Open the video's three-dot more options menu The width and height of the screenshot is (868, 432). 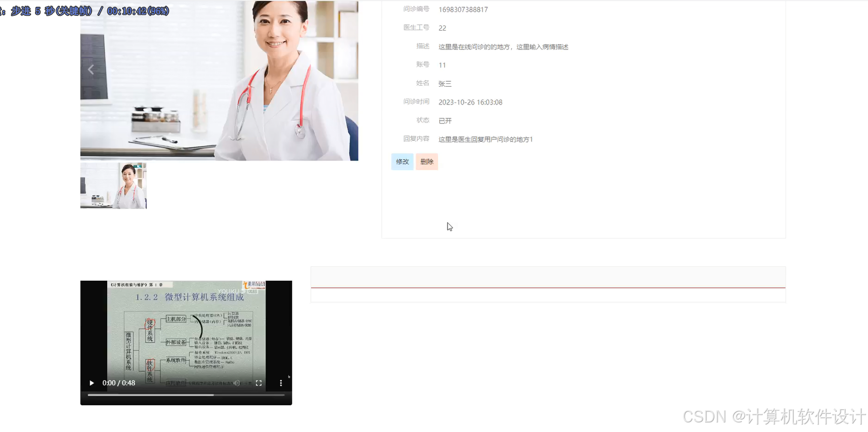[281, 383]
